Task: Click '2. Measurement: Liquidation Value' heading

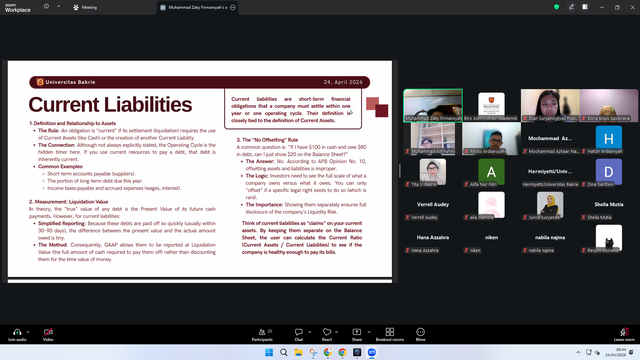Action: [x=69, y=202]
